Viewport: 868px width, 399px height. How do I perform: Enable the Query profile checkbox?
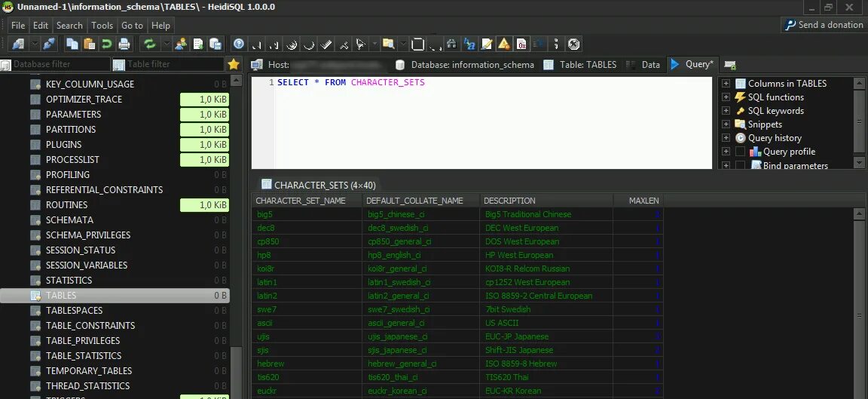740,152
